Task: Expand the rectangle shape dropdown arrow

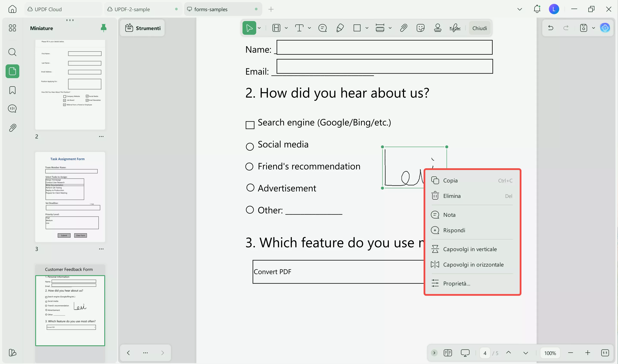Action: [x=367, y=28]
